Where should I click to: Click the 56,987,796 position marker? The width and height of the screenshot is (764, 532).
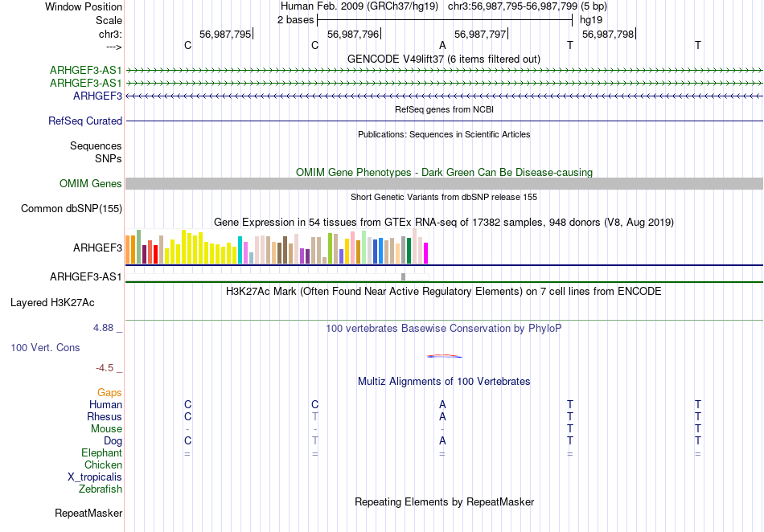(353, 34)
